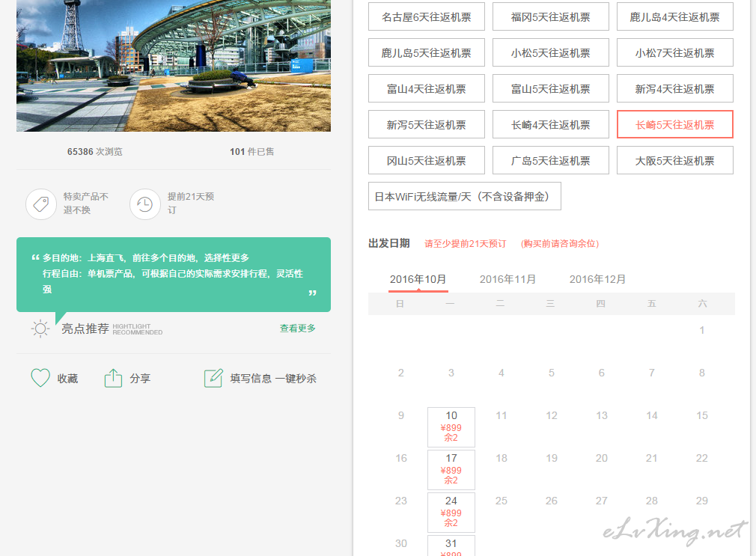The width and height of the screenshot is (756, 556).
Task: Choose 冈山5天往返机票 option
Action: click(426, 161)
